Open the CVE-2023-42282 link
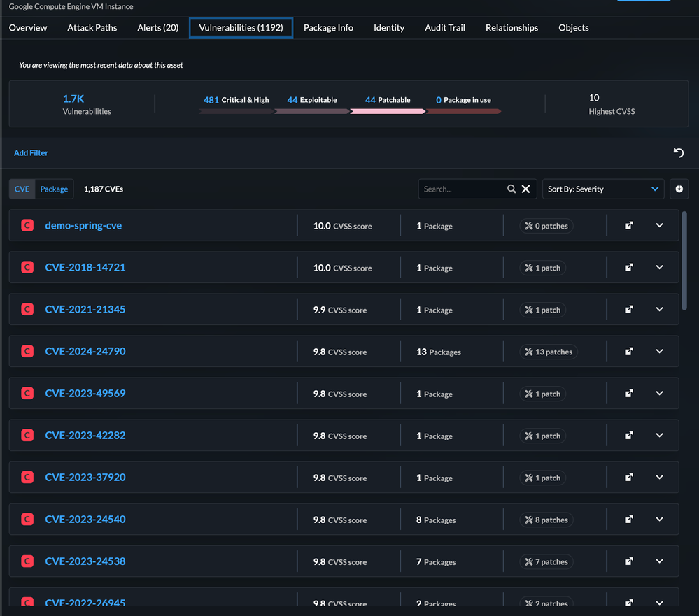This screenshot has width=699, height=616. [85, 436]
